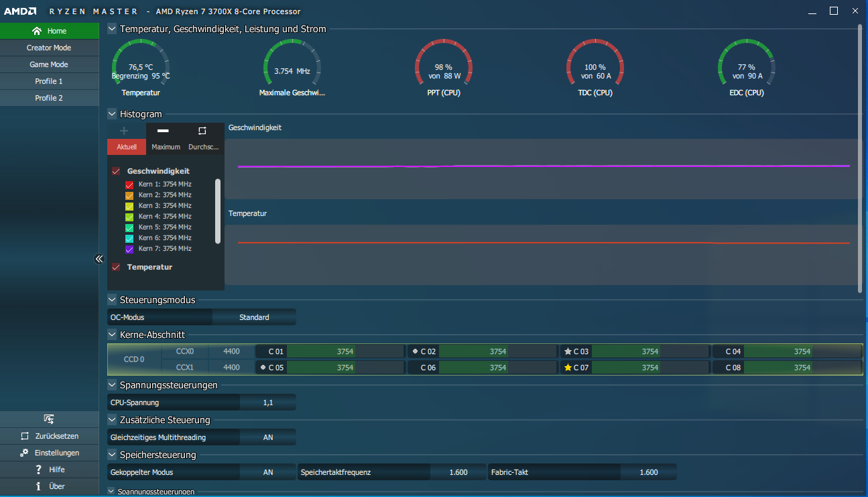Click the gold star on core C 07
868x497 pixels.
[568, 368]
